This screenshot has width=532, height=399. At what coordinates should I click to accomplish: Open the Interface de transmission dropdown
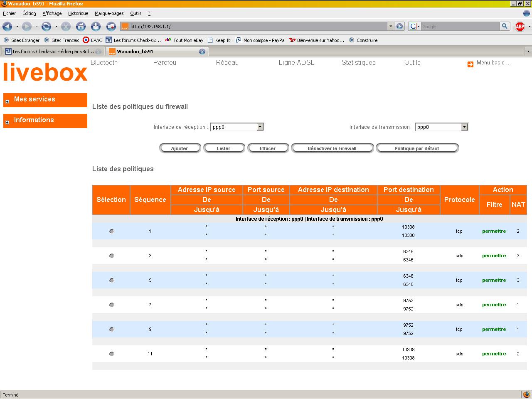click(x=441, y=127)
